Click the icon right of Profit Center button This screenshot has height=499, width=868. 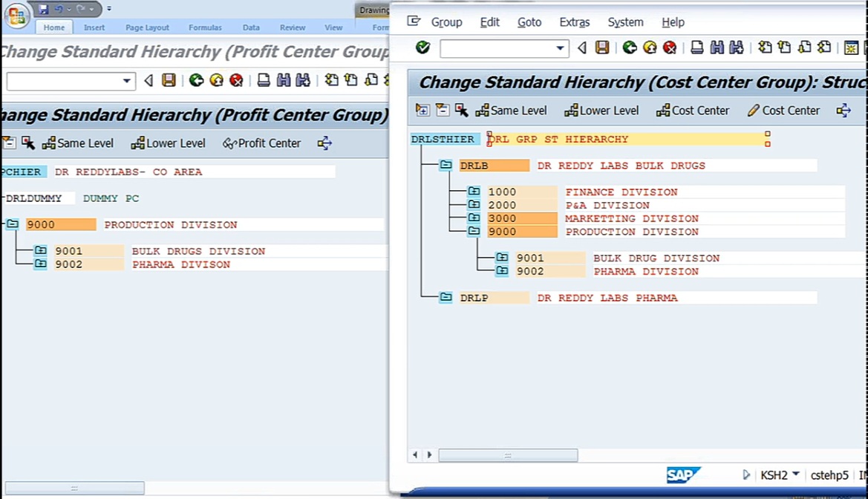click(x=325, y=143)
